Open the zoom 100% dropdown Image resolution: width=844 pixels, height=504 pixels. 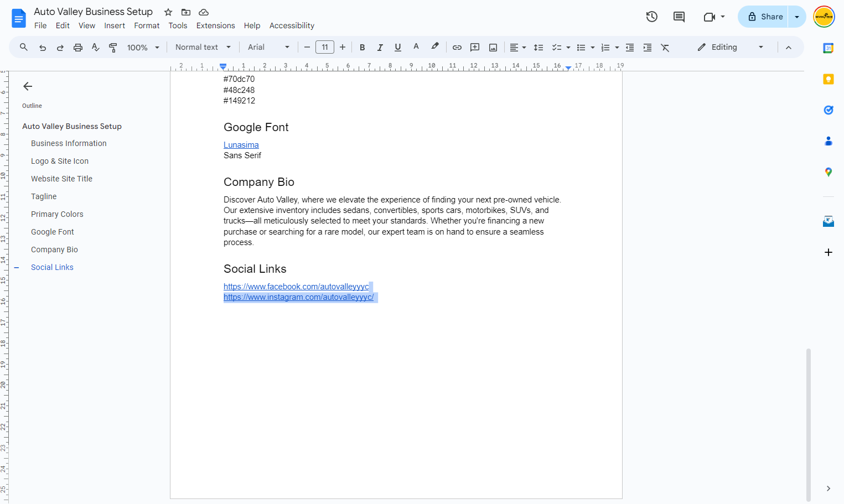(x=143, y=48)
